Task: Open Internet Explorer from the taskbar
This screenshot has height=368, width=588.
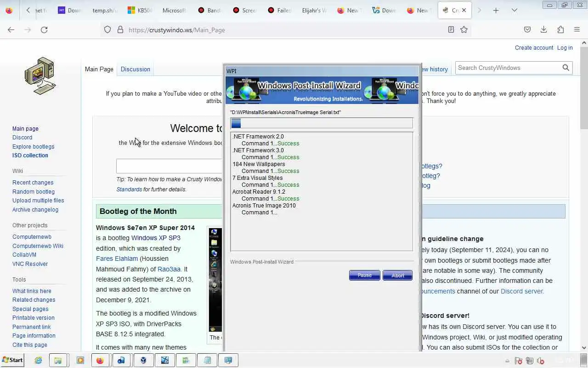Action: point(38,360)
